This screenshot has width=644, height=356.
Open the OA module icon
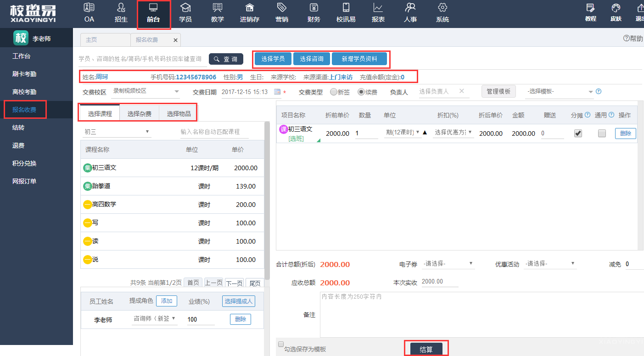click(x=89, y=8)
